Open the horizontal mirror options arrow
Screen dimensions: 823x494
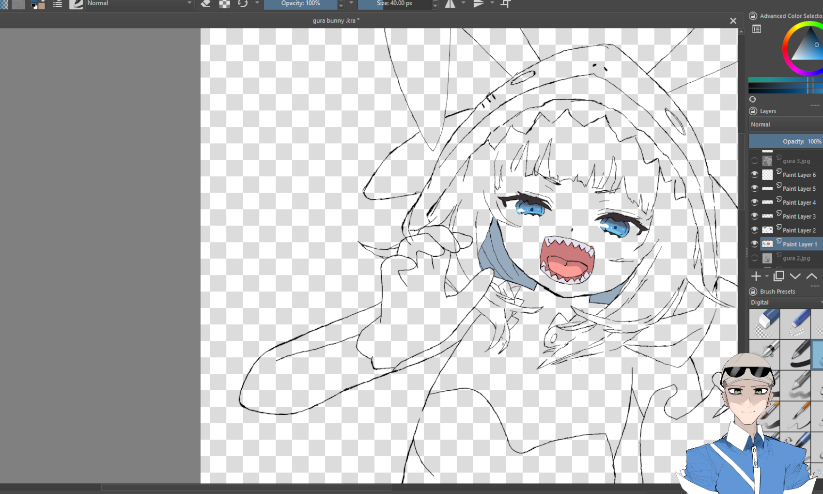coord(463,3)
